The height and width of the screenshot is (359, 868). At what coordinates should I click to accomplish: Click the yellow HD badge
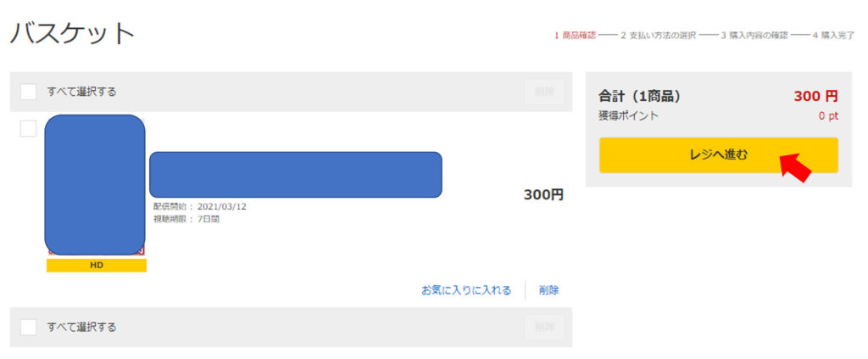(x=96, y=266)
